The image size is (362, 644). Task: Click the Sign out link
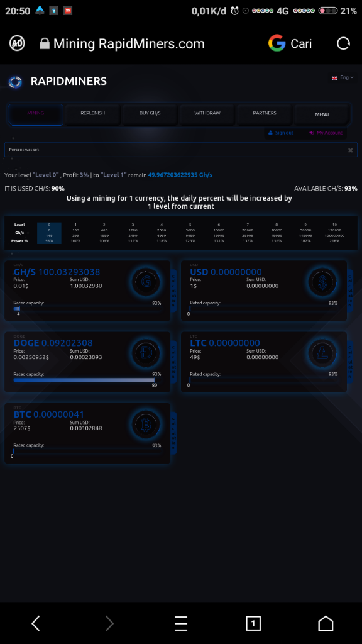pos(281,133)
